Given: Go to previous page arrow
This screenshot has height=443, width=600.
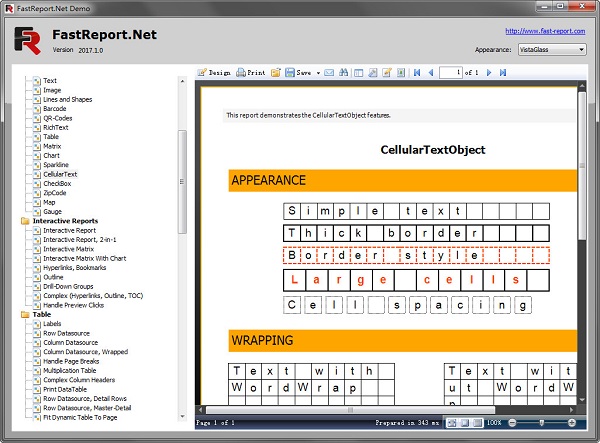Looking at the screenshot, I should tap(431, 72).
